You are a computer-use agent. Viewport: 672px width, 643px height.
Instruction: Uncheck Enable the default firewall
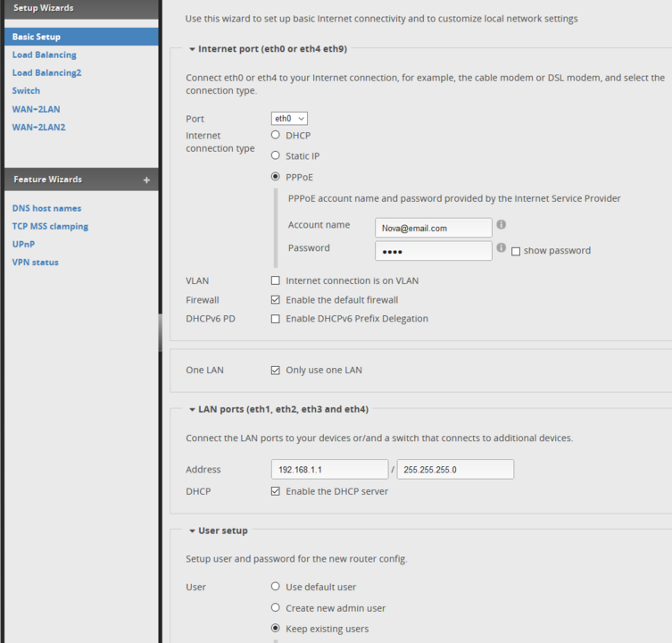point(275,300)
